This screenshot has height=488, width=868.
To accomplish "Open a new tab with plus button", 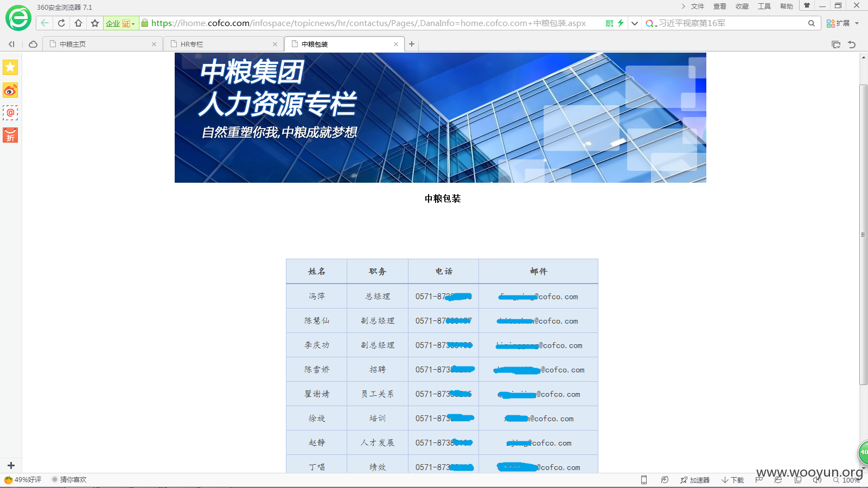I will [x=412, y=44].
